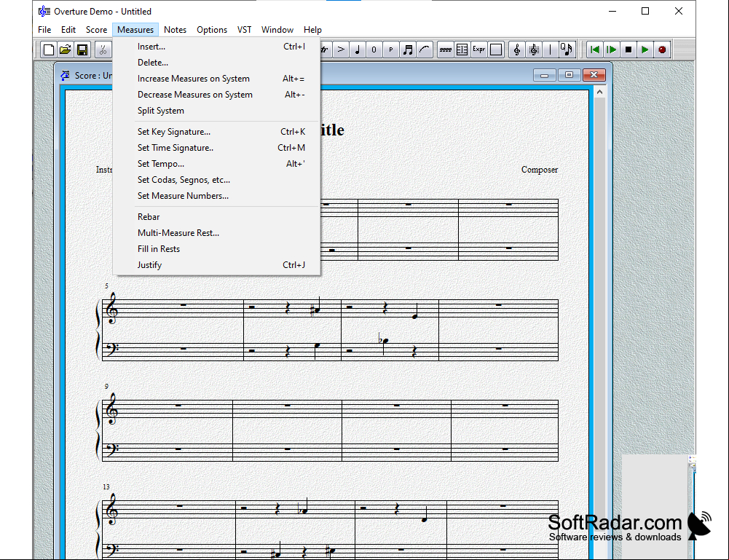729x560 pixels.
Task: Open the Score menu
Action: point(97,30)
